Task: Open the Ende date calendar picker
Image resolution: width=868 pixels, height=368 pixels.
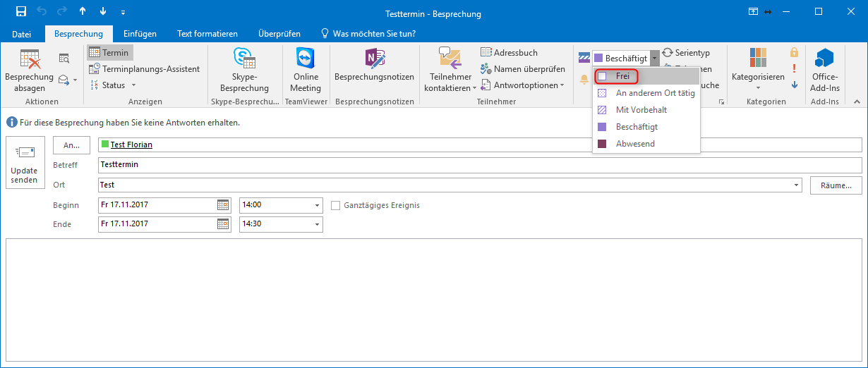Action: click(x=224, y=224)
